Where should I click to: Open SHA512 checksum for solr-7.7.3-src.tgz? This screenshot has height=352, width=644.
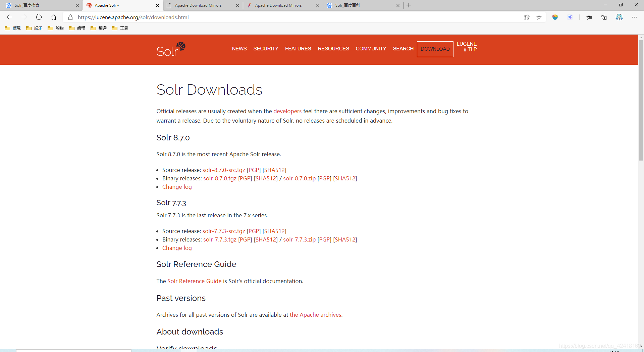click(274, 231)
